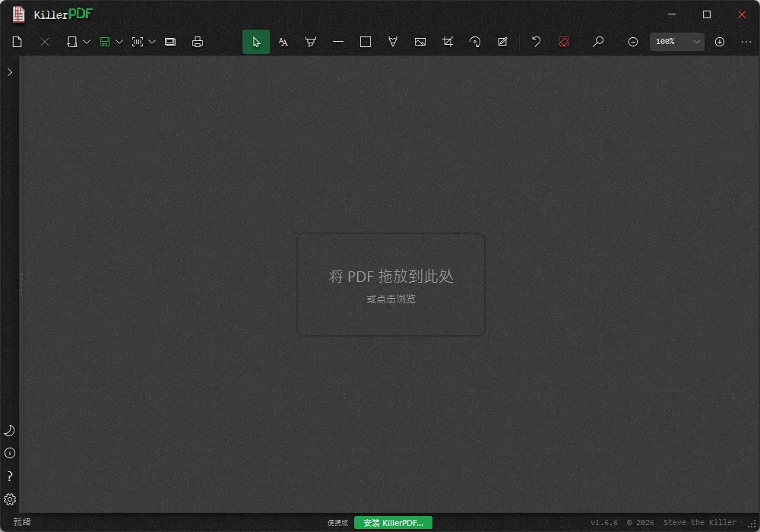Click the v1.6.6 version text

pyautogui.click(x=604, y=522)
